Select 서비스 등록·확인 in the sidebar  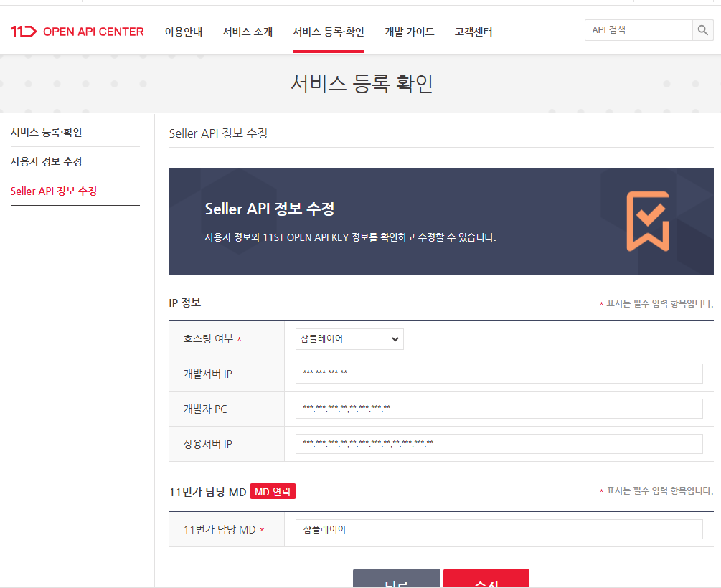[x=46, y=133]
